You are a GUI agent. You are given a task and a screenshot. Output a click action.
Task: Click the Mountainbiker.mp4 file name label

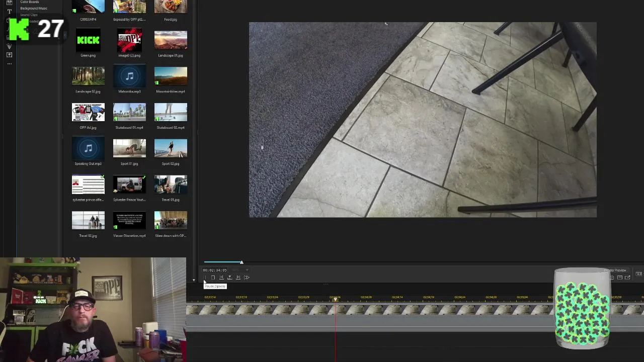click(x=171, y=92)
